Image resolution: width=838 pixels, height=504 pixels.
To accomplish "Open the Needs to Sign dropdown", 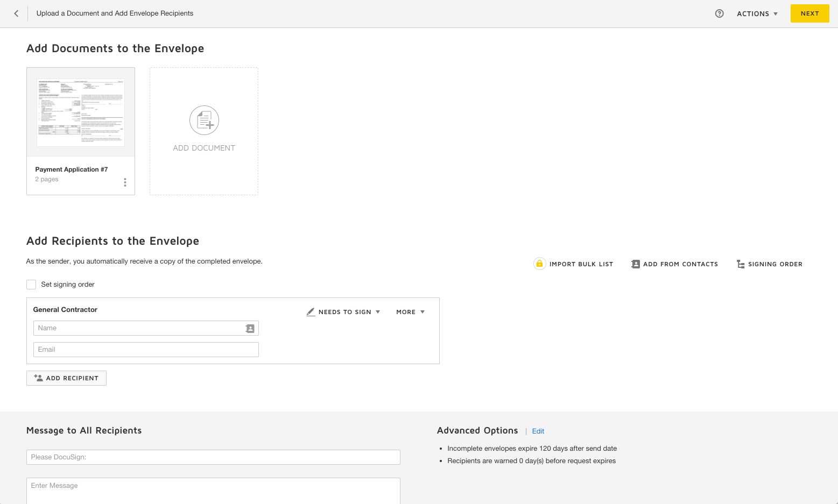I will [344, 312].
